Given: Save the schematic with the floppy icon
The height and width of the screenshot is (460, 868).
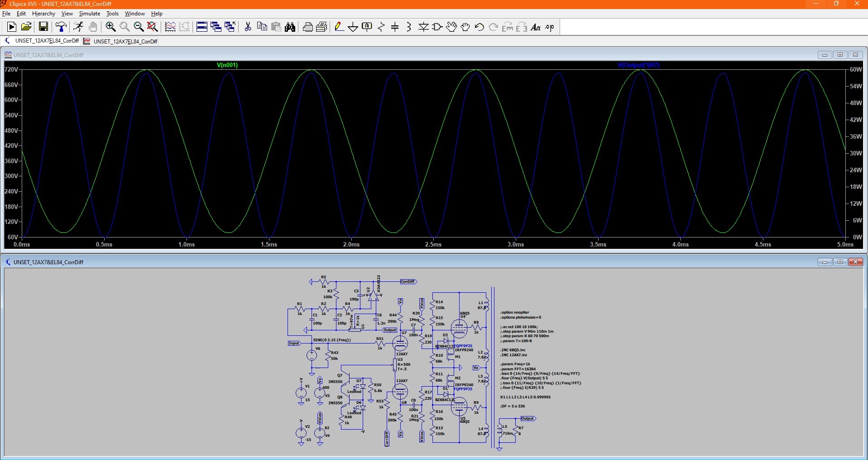Looking at the screenshot, I should pos(43,27).
